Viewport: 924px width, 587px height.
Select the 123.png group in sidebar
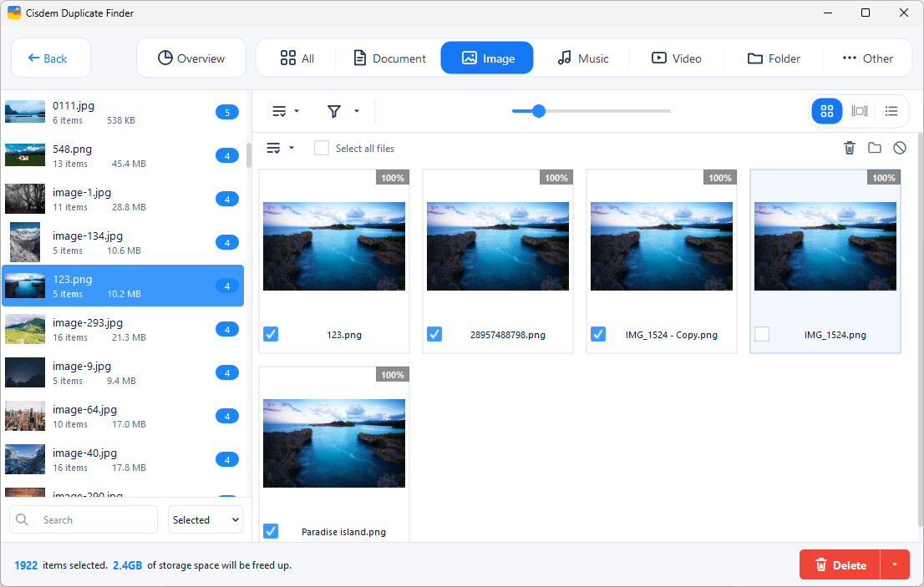tap(123, 286)
